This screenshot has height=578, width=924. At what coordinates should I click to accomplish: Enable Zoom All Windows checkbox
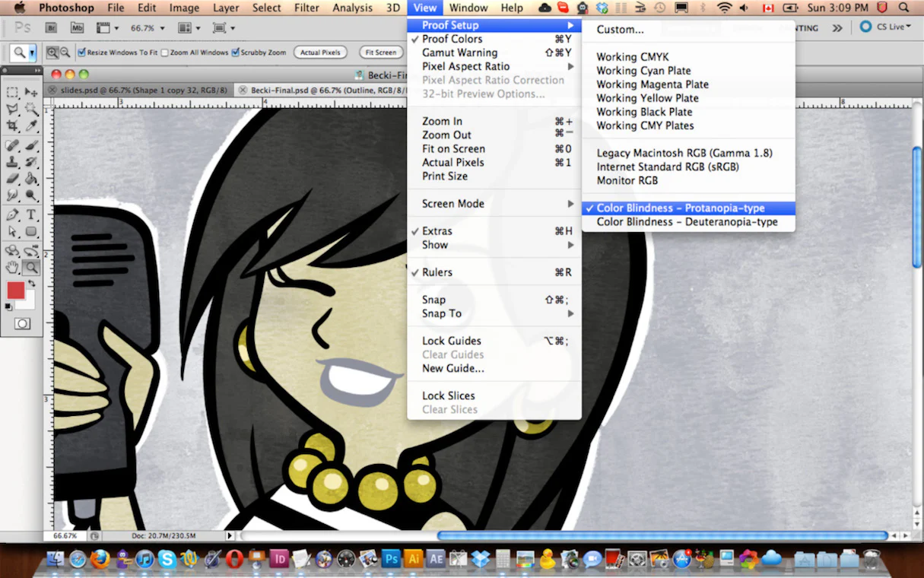coord(165,52)
